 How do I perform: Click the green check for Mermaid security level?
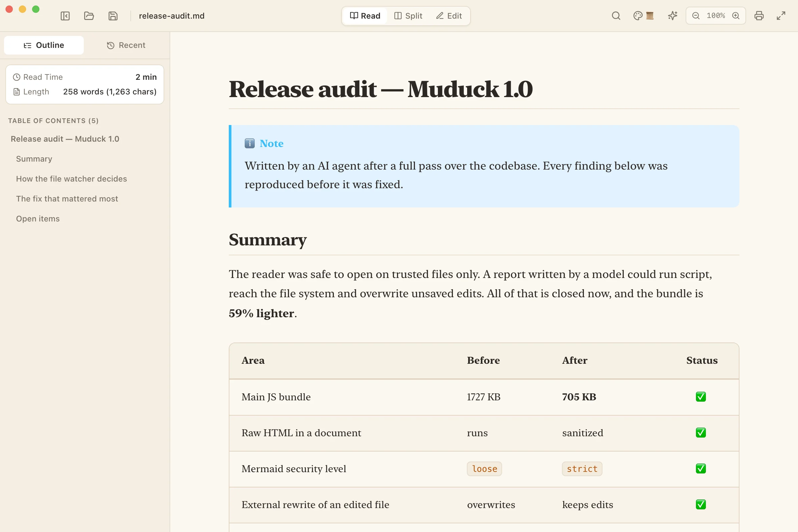(701, 468)
